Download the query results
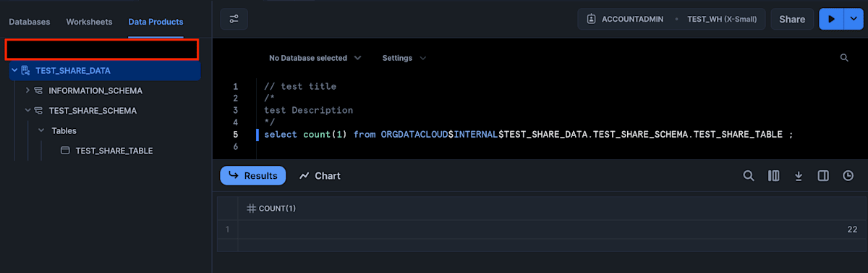This screenshot has width=868, height=273. (x=799, y=176)
